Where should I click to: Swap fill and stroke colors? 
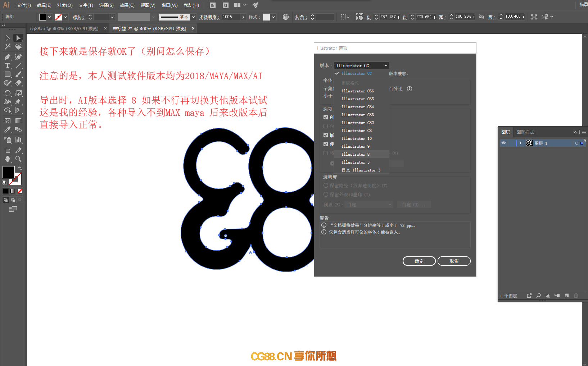coord(20,168)
